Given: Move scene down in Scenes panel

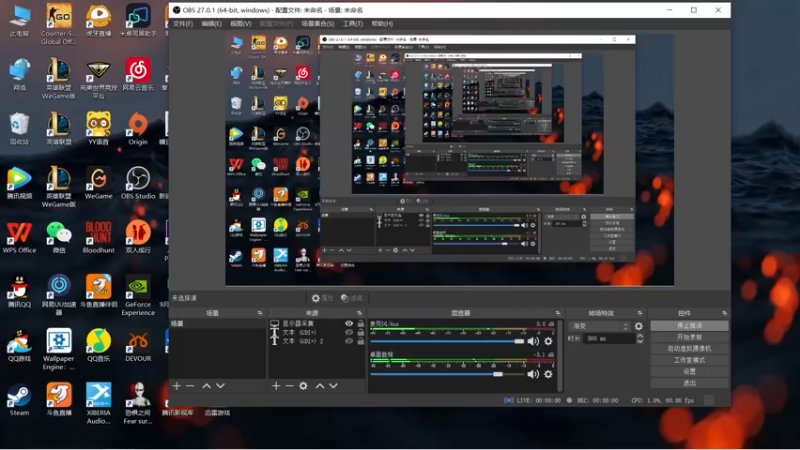Looking at the screenshot, I should coord(220,386).
